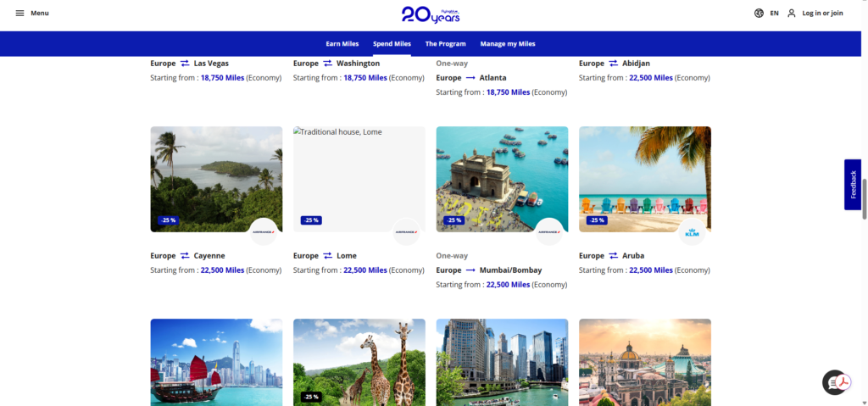Image resolution: width=868 pixels, height=406 pixels.
Task: Click Air France logo on Mumbai card
Action: tap(549, 232)
